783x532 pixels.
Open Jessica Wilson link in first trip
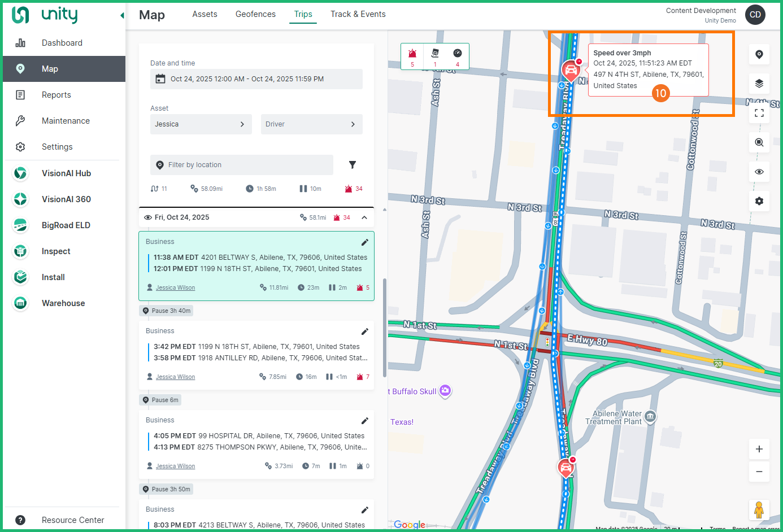[x=175, y=288]
